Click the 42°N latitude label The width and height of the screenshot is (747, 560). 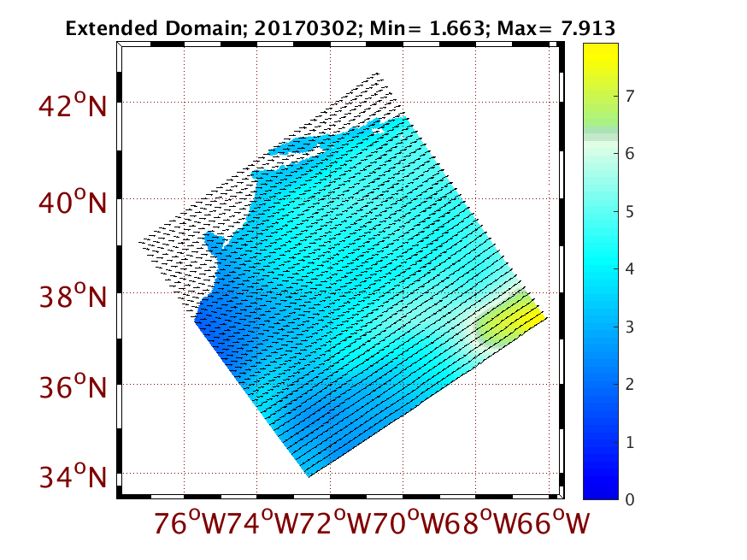[73, 105]
